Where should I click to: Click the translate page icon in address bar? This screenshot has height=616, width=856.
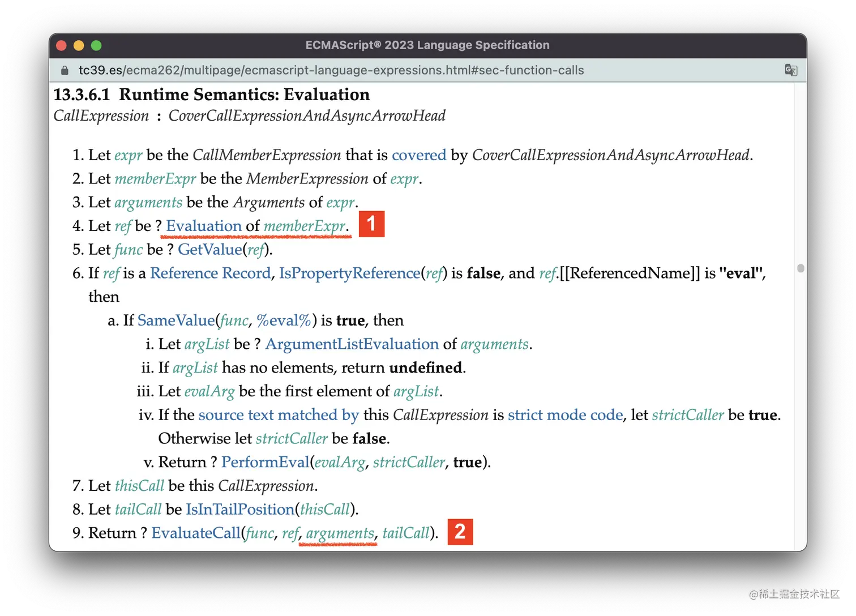(x=791, y=70)
